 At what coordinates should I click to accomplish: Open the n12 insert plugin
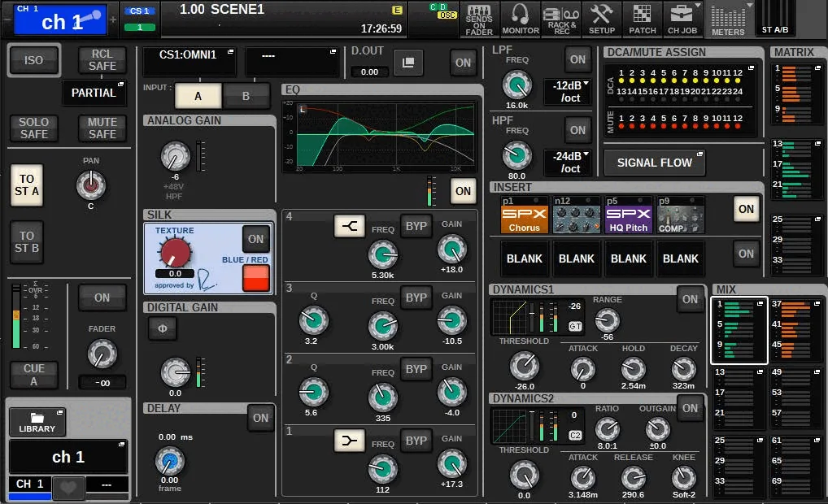tap(576, 215)
